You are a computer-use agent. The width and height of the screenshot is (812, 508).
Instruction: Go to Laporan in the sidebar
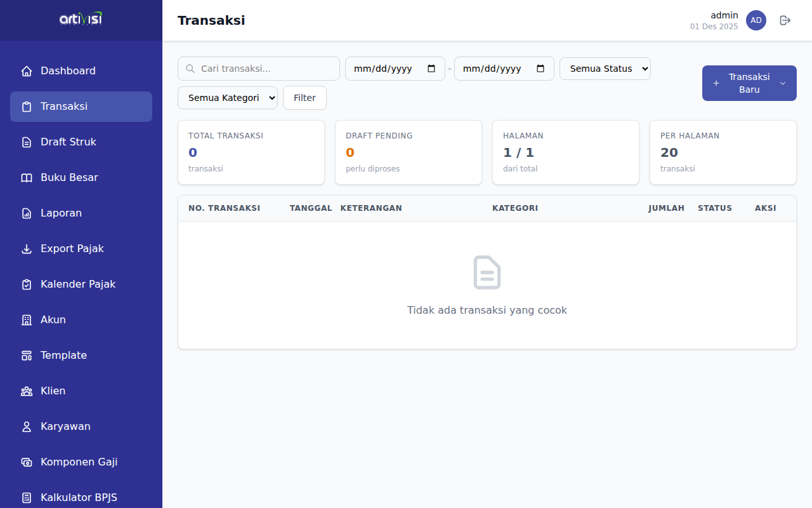point(61,213)
